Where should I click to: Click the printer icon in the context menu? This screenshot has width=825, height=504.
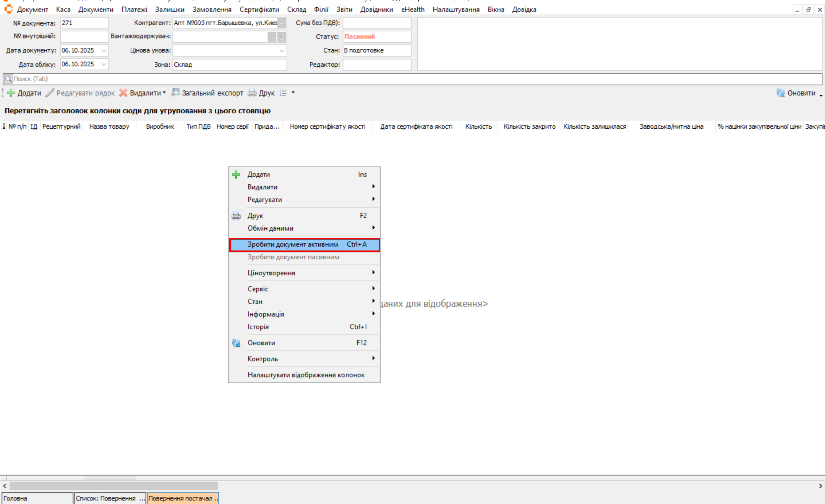(236, 216)
